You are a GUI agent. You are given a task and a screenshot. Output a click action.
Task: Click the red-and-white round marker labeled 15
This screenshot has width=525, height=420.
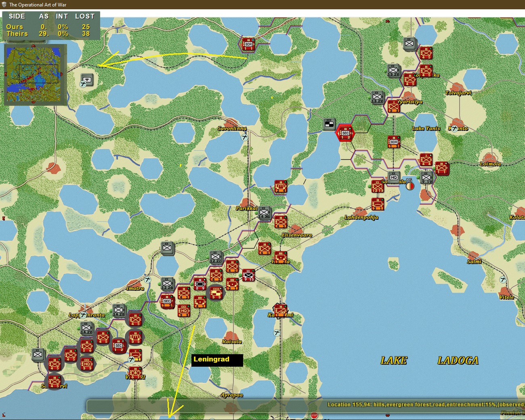pyautogui.click(x=410, y=186)
